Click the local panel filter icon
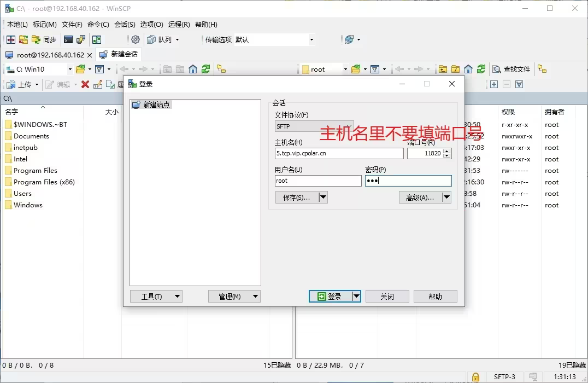588x383 pixels. pos(99,69)
